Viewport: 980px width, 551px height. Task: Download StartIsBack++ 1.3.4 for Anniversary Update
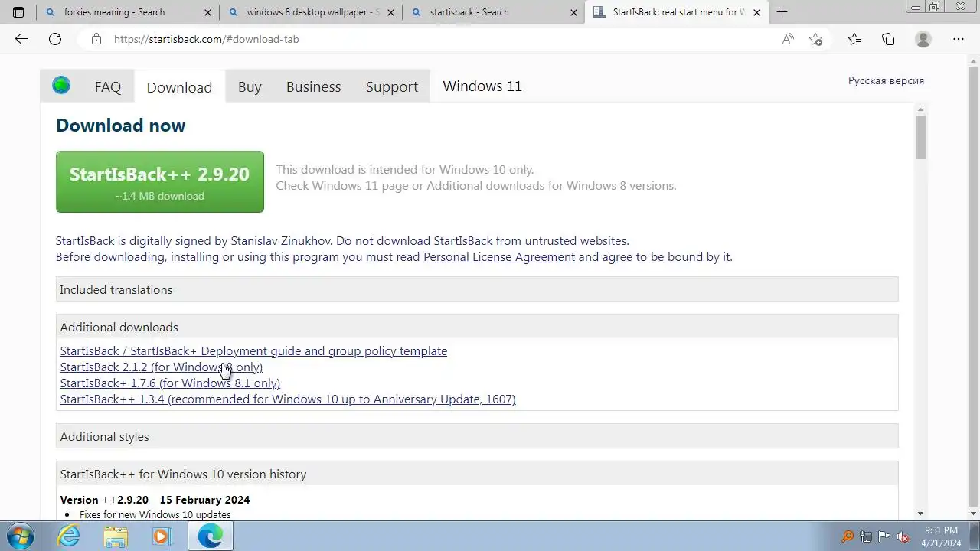288,399
